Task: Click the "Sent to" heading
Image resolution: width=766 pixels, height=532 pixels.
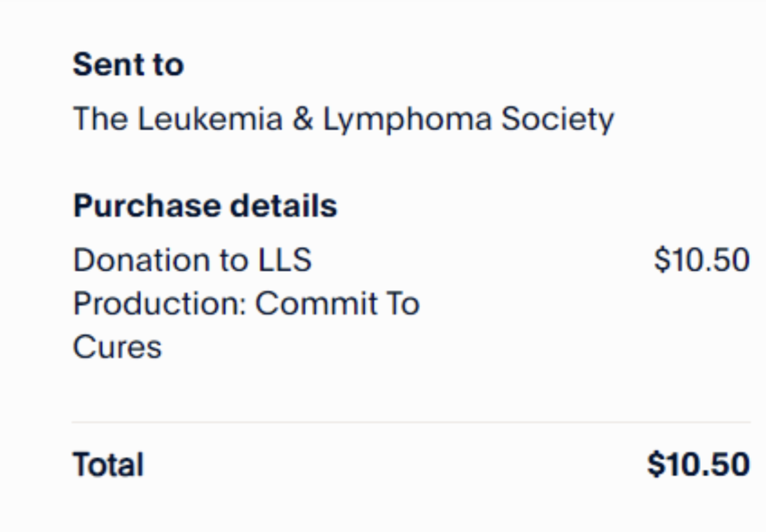Action: 127,65
